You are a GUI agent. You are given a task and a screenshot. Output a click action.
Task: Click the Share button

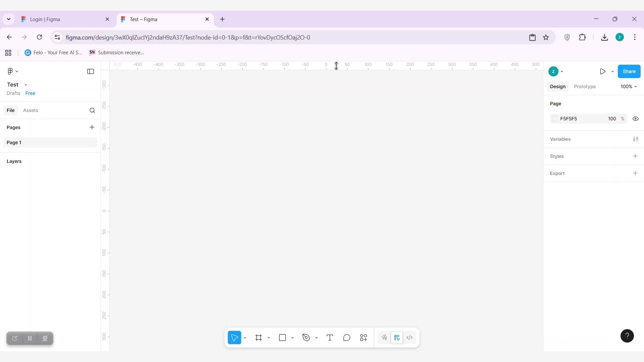coord(629,71)
